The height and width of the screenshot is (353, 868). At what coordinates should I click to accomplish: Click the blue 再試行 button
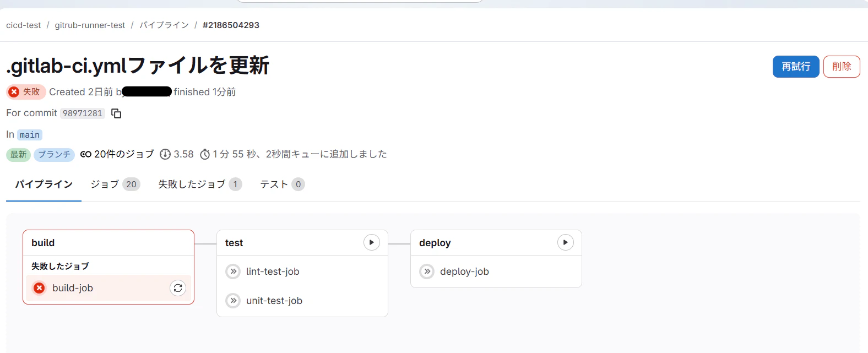pos(796,67)
